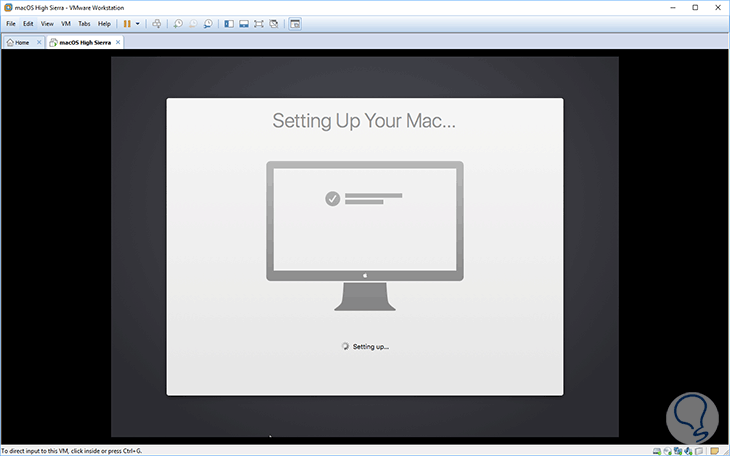Screen dimensions: 730x456
Task: Click the display status icon in status bar
Action: (x=699, y=451)
